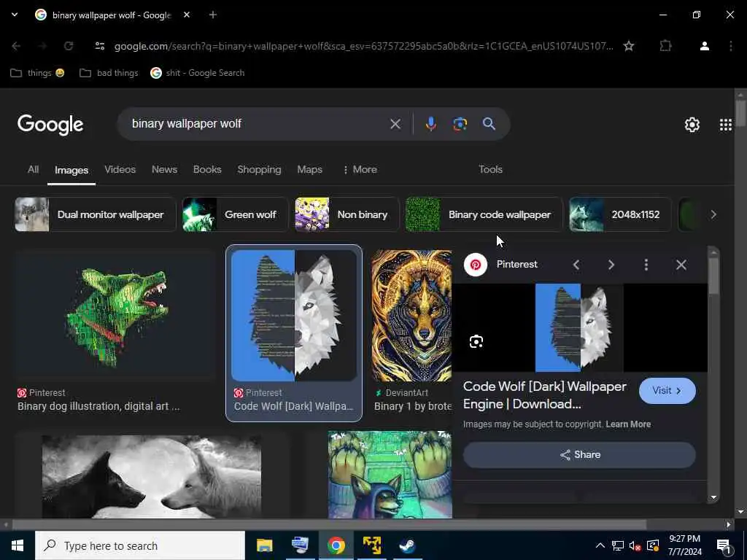Select the Dual monitor wallpaper chip
Screen dimensions: 747x560
[x=96, y=214]
